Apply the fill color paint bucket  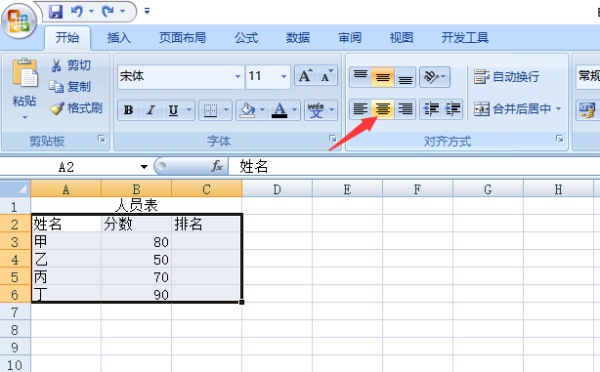click(247, 110)
